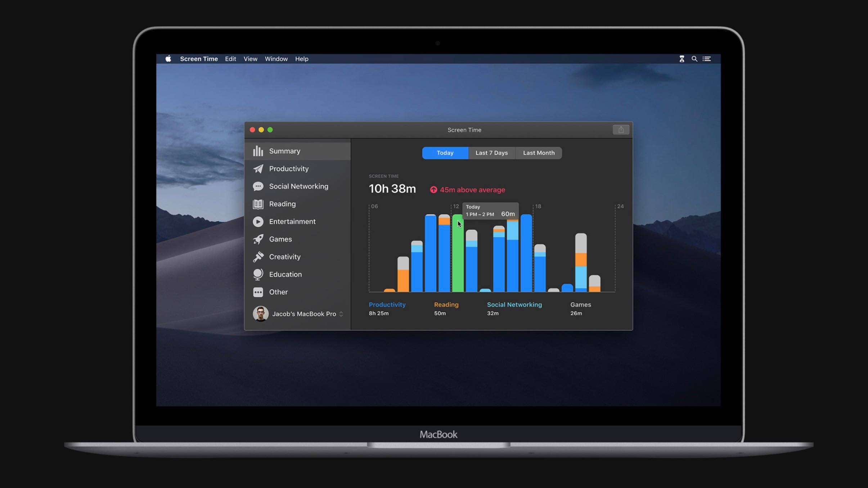Select the Games sidebar icon
This screenshot has height=488, width=868.
point(257,239)
